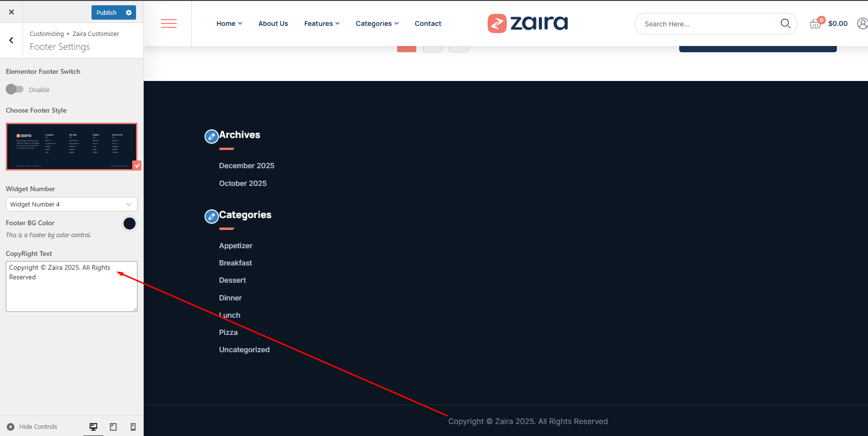Click the hamburger menu icon
Screen dimensions: 868x436
169,23
